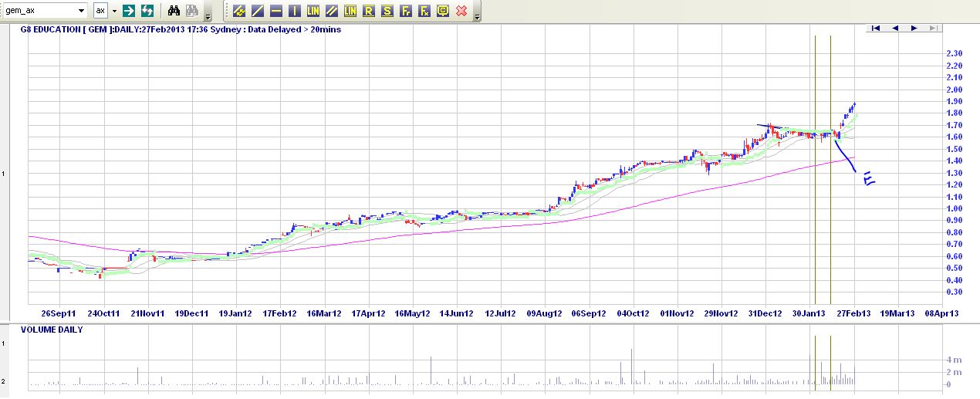Click the 16May12 date axis label
The width and height of the screenshot is (980, 399).
412,313
